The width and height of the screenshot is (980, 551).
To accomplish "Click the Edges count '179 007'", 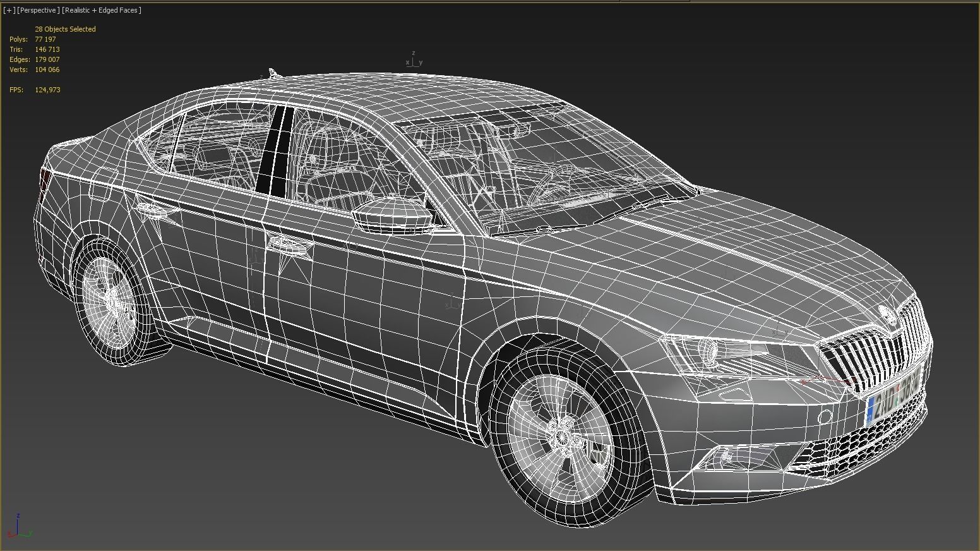I will (x=47, y=59).
